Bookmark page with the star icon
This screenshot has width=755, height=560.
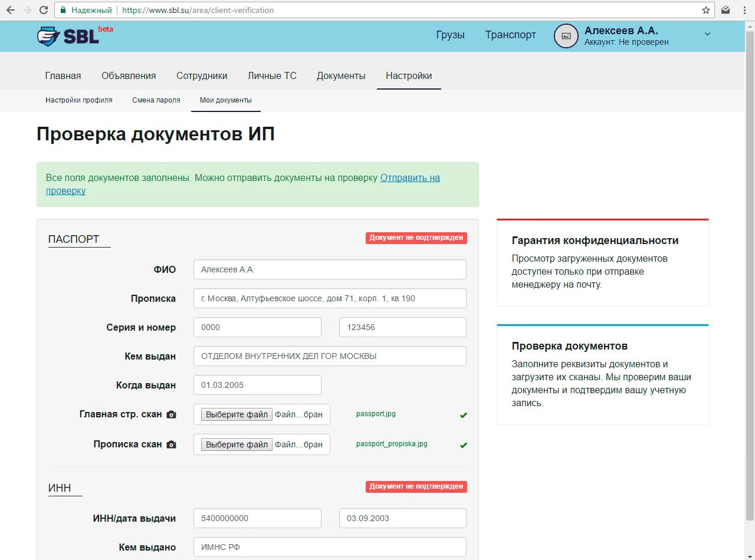pyautogui.click(x=705, y=10)
